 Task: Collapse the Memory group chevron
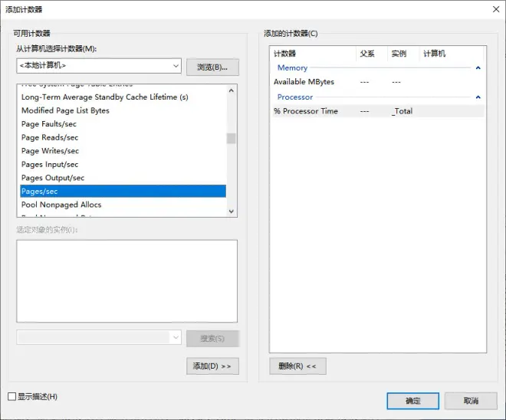click(x=478, y=67)
